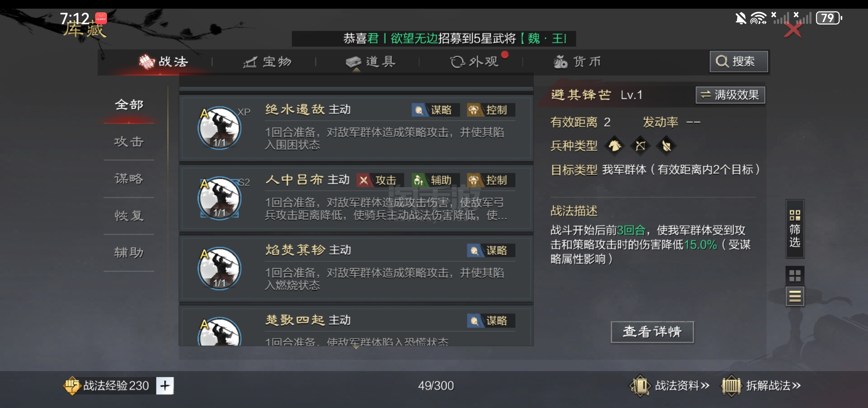Switch to grid view icon
The image size is (868, 408).
[795, 276]
